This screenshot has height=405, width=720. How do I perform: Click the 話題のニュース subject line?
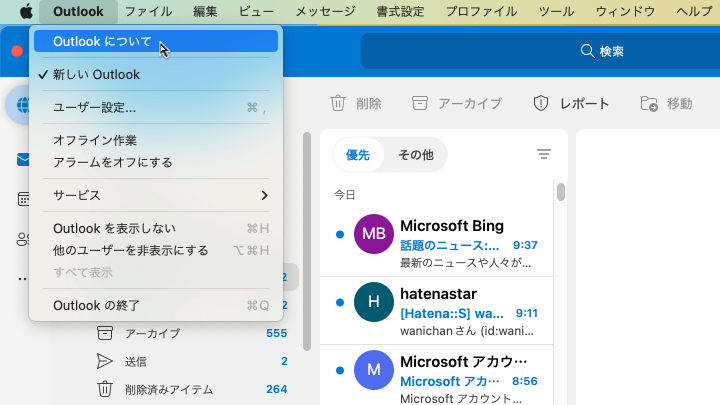[x=450, y=246]
